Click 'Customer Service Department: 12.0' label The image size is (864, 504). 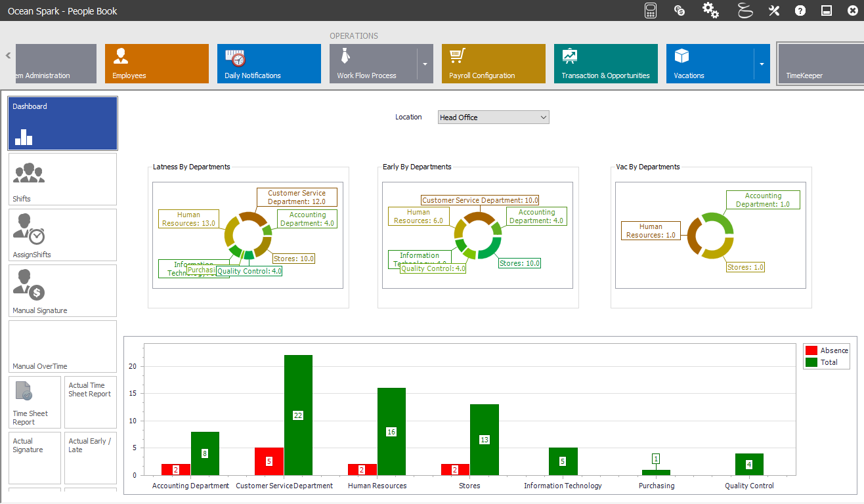297,198
